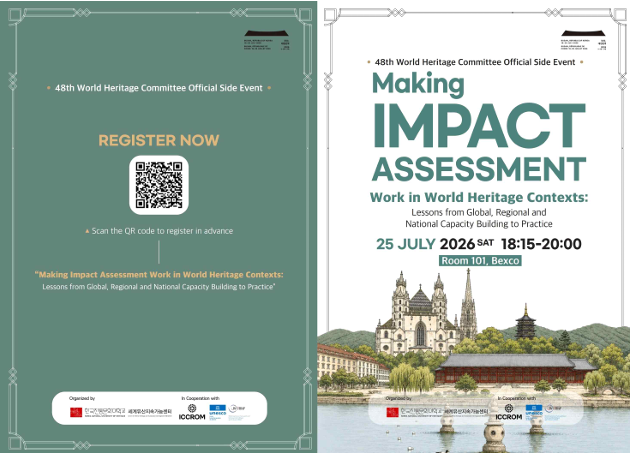Click the large 'IMPACT' word
This screenshot has height=453, width=630.
(479, 126)
